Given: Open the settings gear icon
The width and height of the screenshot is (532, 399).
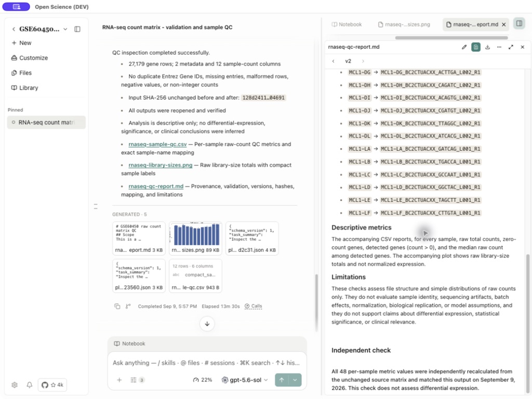Looking at the screenshot, I should tap(14, 385).
